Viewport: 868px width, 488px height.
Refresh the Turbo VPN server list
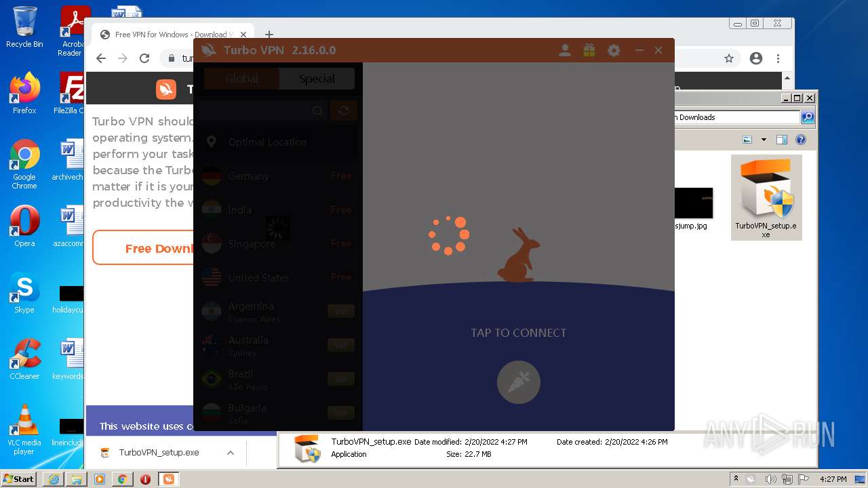tap(344, 110)
